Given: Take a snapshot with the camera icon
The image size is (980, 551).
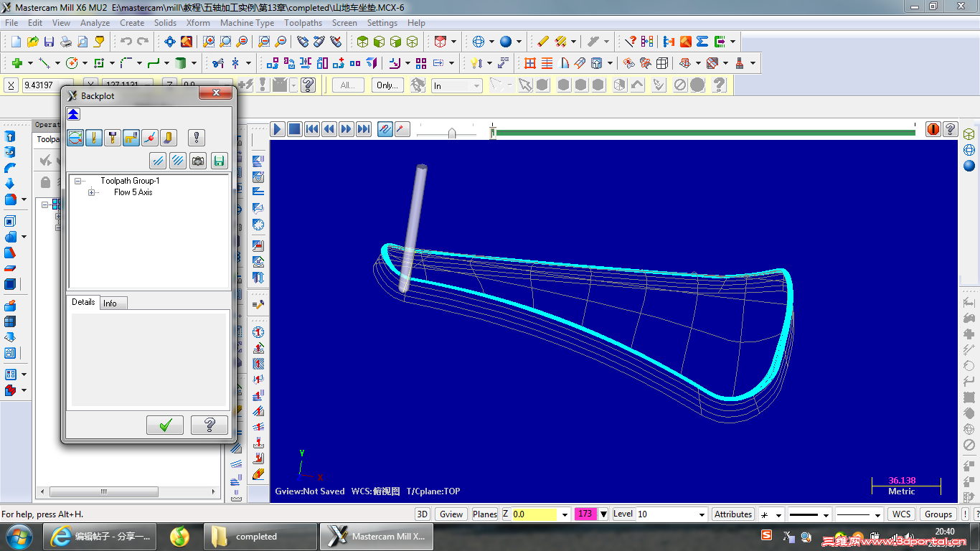Looking at the screenshot, I should [198, 161].
